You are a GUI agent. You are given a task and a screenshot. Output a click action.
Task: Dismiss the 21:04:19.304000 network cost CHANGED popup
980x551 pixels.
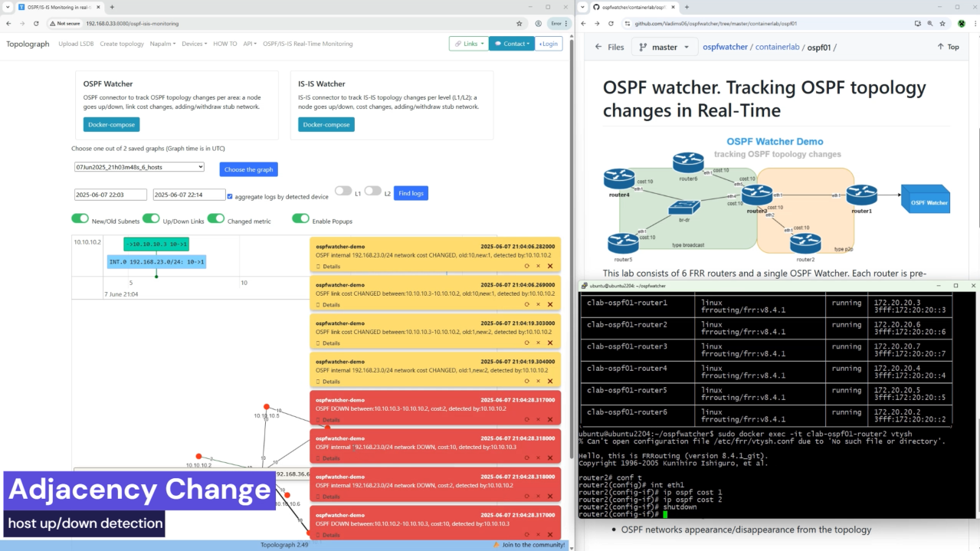tap(549, 381)
